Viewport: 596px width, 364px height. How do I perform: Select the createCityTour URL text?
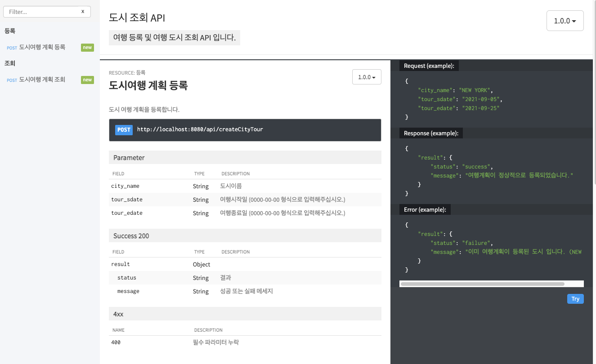click(200, 129)
